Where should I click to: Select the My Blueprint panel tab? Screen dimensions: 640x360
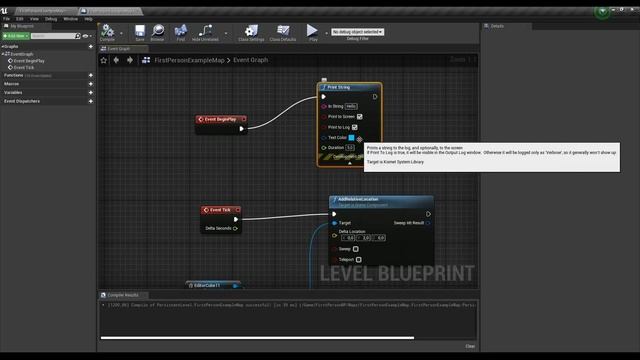click(x=26, y=26)
